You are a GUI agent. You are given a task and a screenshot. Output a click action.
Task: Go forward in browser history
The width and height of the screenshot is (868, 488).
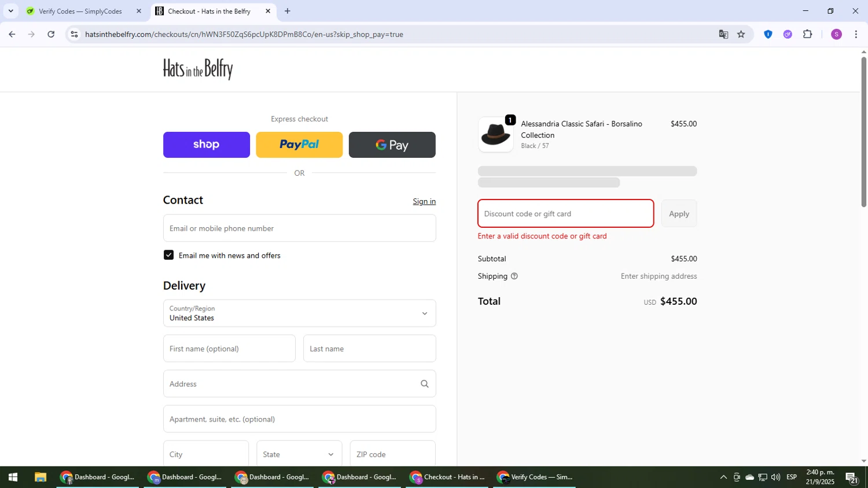click(x=31, y=34)
